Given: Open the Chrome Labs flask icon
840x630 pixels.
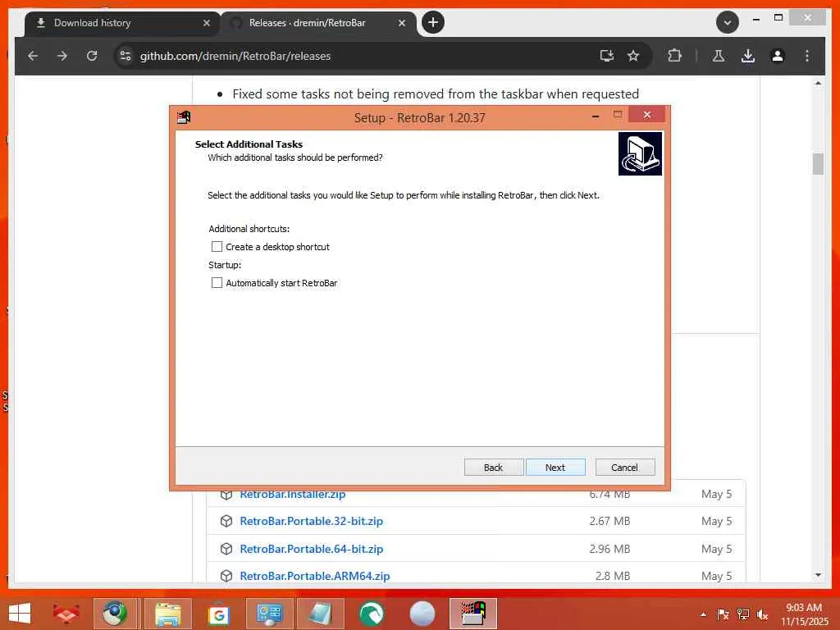Looking at the screenshot, I should pyautogui.click(x=719, y=56).
